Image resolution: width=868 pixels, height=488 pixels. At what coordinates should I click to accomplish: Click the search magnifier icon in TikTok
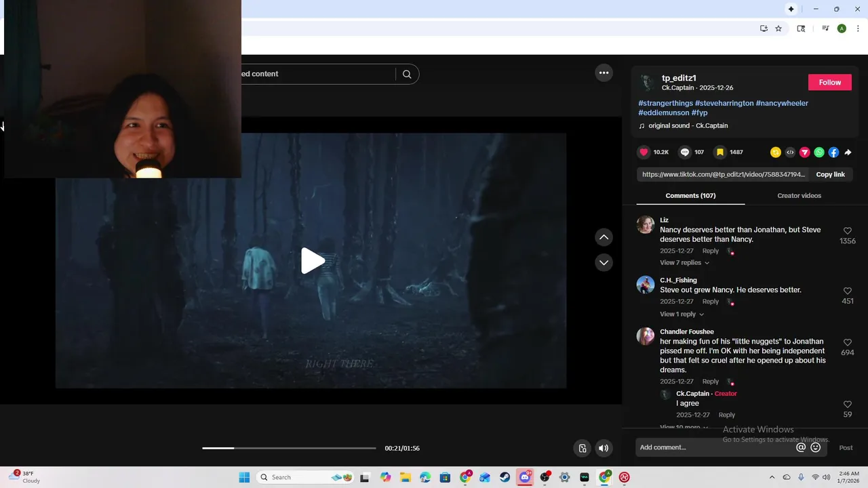407,74
